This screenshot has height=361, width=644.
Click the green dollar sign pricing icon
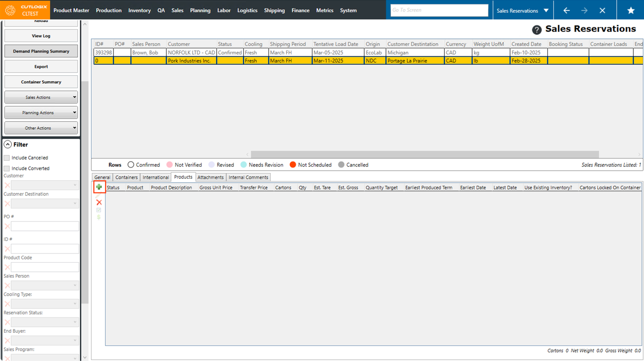[x=99, y=217]
